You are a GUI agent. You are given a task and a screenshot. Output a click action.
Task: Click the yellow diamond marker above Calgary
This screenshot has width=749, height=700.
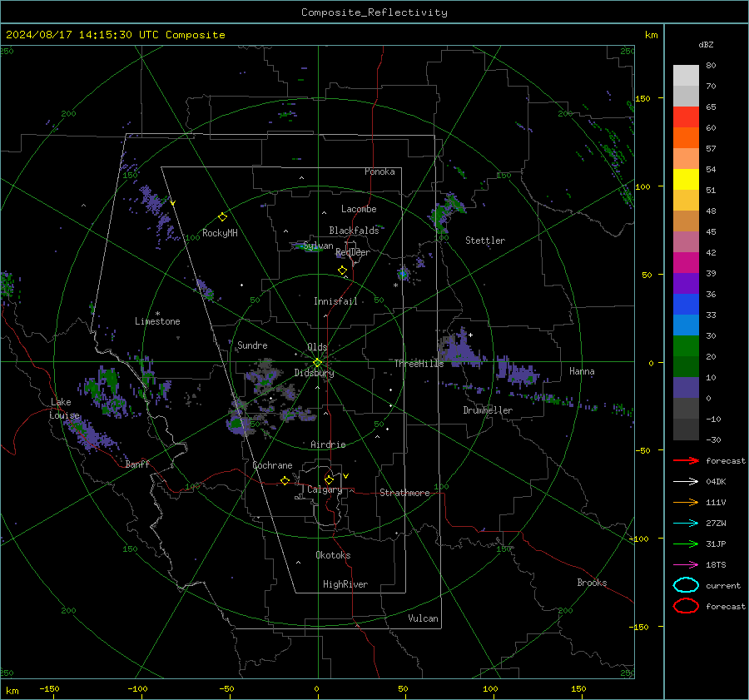coord(329,479)
